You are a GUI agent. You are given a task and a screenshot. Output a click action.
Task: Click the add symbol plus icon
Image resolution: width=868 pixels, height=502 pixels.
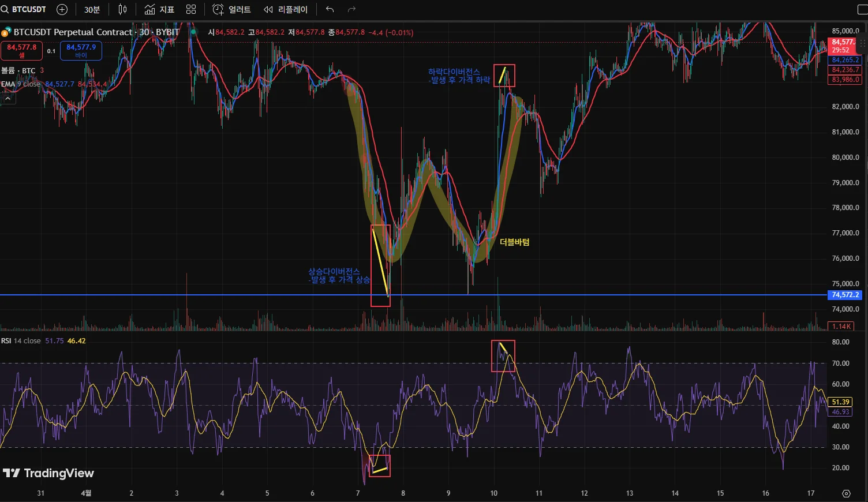[62, 9]
